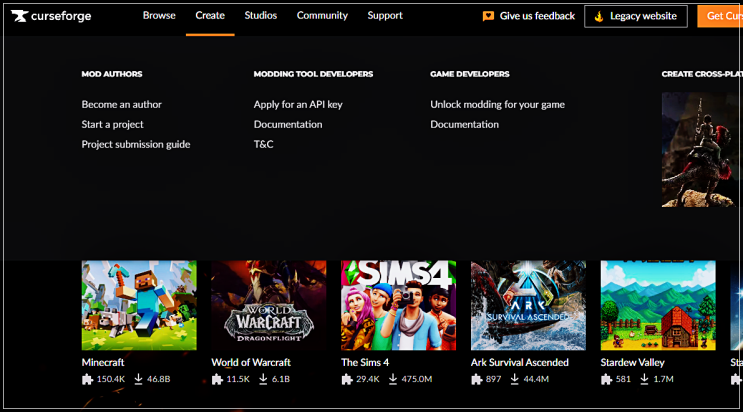
Task: Open Documentation under Modding Tool Developers
Action: coord(288,124)
